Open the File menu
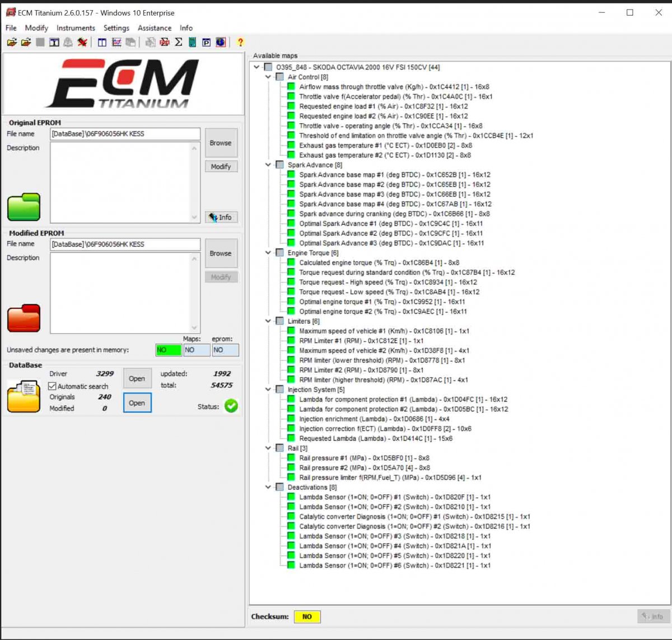This screenshot has height=640, width=672. click(x=11, y=28)
